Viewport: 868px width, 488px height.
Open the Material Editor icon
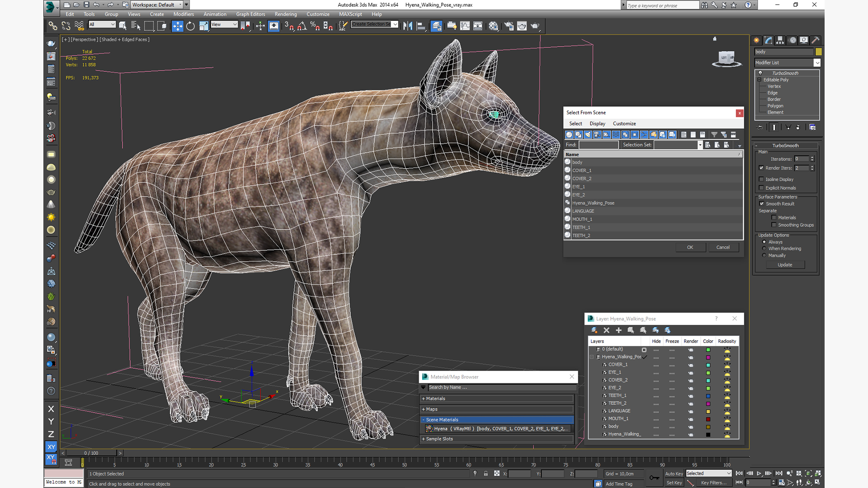493,26
